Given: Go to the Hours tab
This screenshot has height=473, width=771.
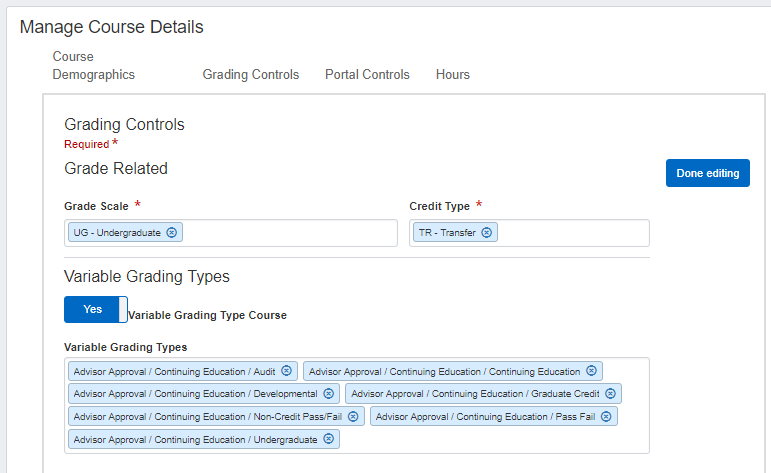Looking at the screenshot, I should [452, 75].
